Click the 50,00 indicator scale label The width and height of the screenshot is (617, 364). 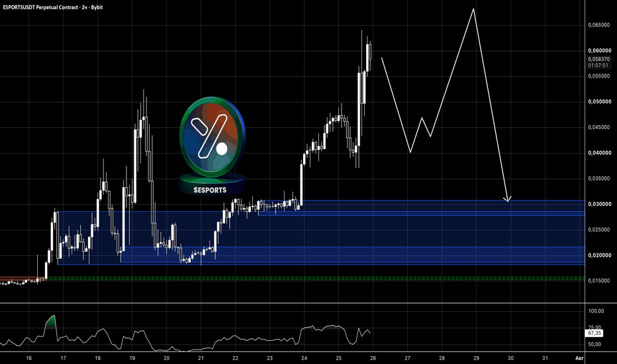coord(594,344)
